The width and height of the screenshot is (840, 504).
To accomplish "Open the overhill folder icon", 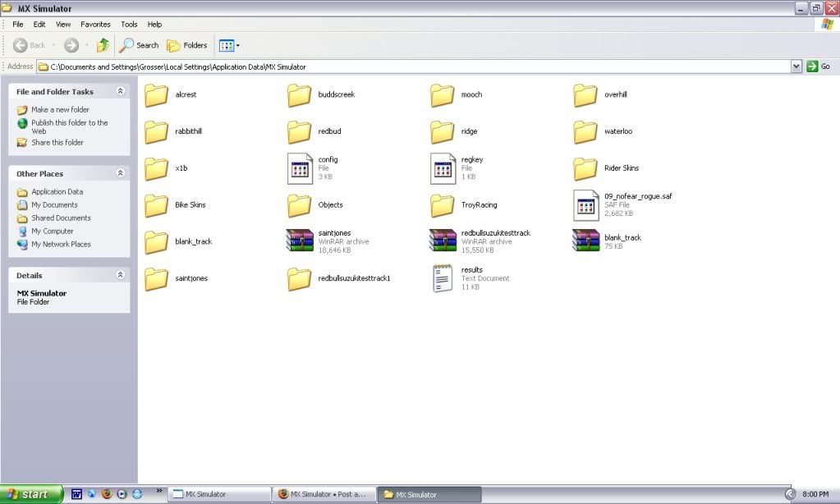I will pos(585,95).
